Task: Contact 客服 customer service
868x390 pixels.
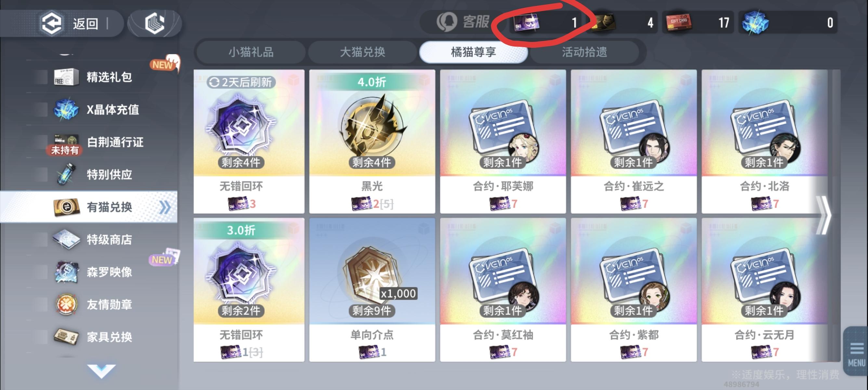Action: click(463, 22)
